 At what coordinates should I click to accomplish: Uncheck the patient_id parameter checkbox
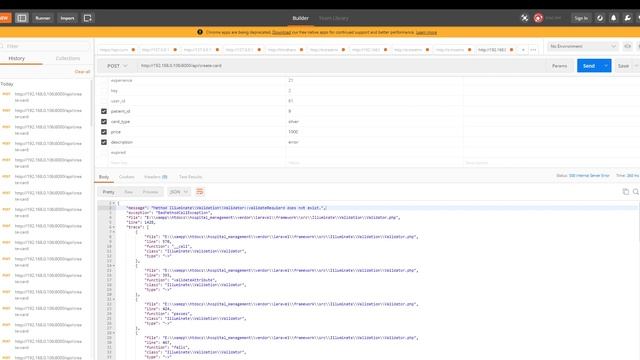pyautogui.click(x=104, y=111)
